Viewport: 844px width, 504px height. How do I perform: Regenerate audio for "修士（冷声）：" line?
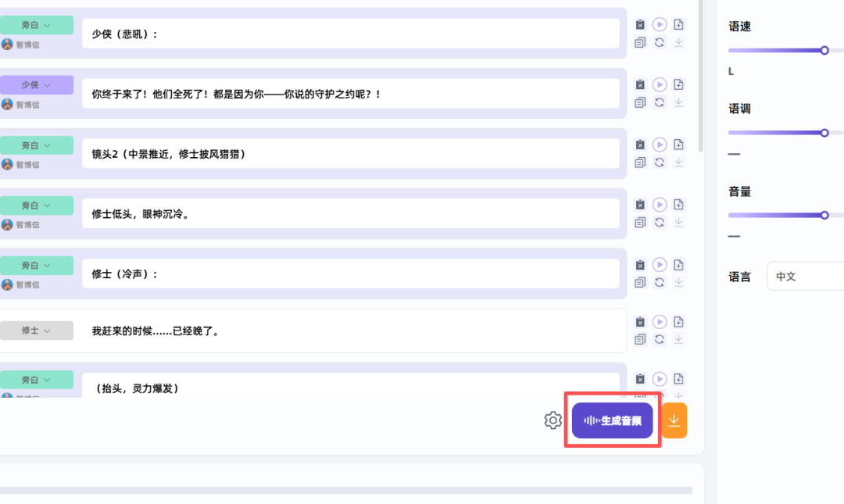tap(660, 283)
